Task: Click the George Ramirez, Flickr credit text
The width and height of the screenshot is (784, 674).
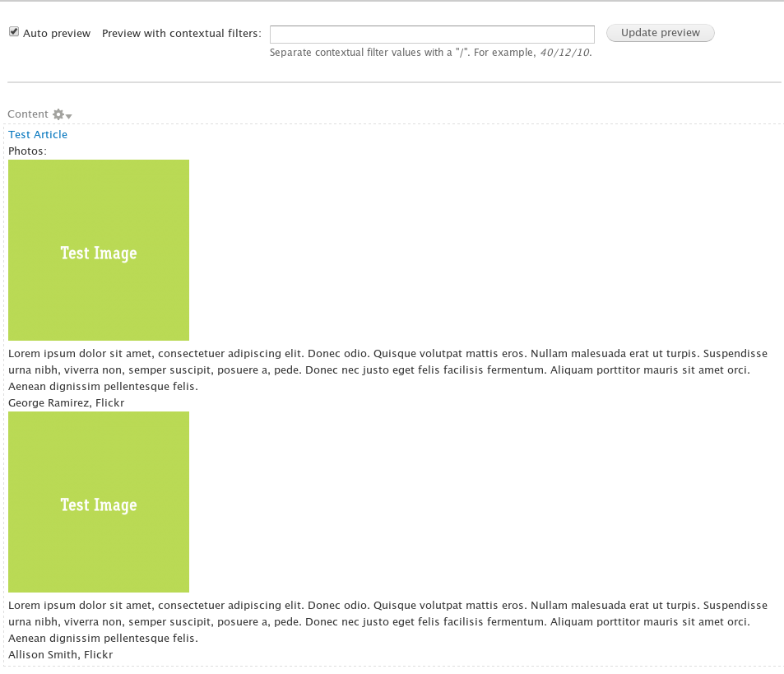Action: click(66, 403)
